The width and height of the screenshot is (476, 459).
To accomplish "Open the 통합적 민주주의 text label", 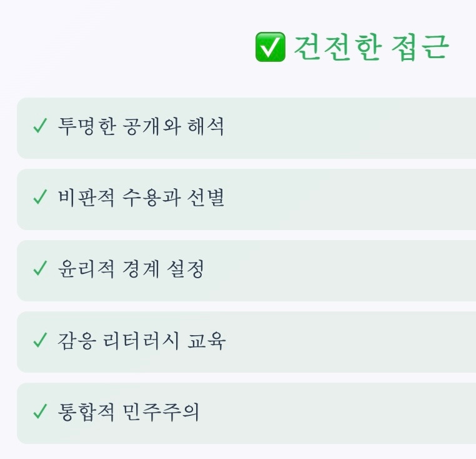I will [129, 412].
